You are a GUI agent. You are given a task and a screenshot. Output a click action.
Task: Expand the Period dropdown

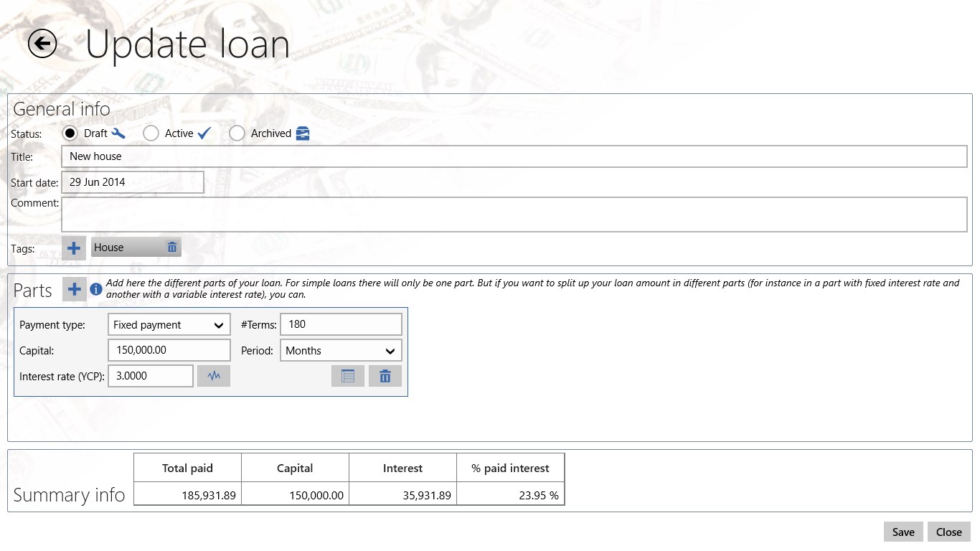tap(341, 351)
